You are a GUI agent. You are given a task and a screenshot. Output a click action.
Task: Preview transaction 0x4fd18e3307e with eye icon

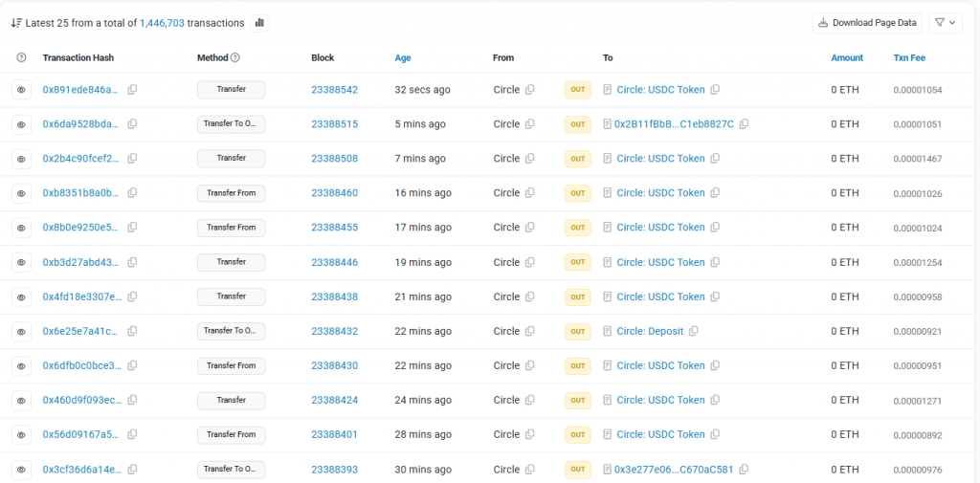click(x=21, y=296)
